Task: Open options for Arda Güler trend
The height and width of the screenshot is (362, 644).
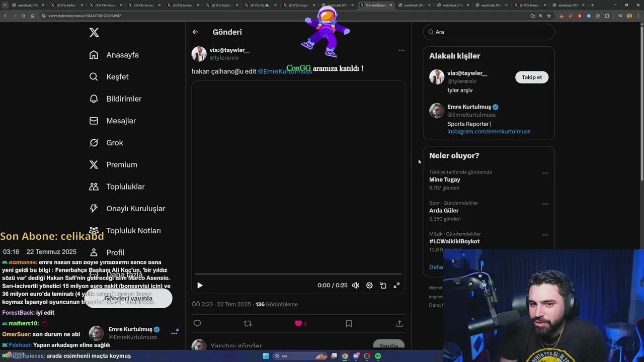Action: pyautogui.click(x=545, y=204)
